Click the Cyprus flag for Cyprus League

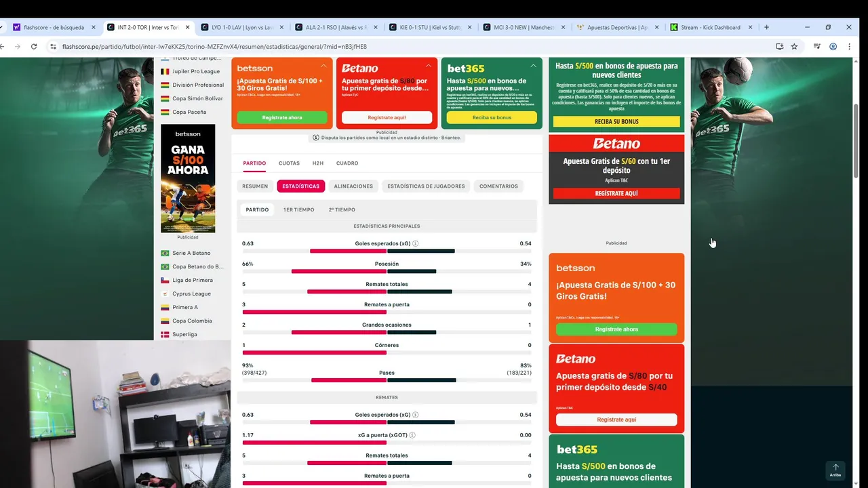pos(165,293)
